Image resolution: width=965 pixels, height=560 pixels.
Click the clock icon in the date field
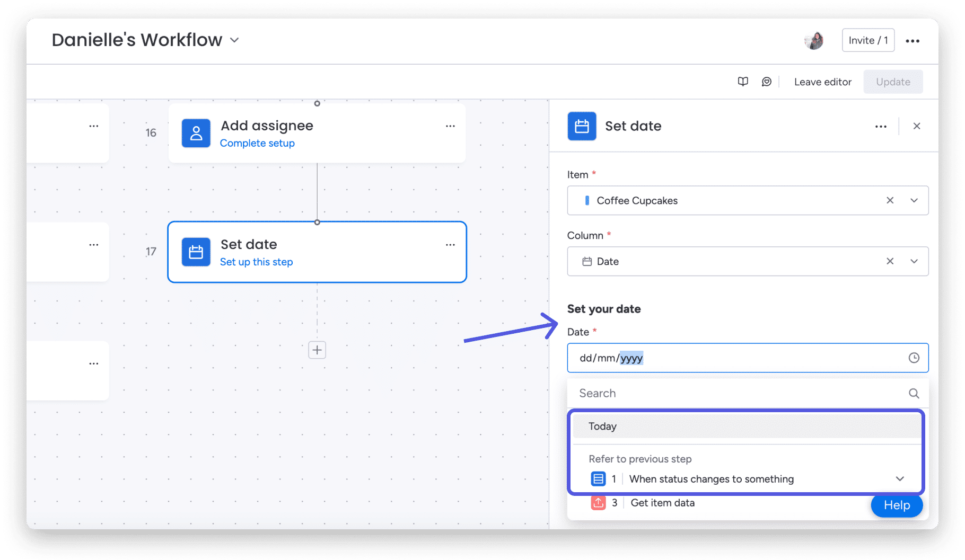click(x=914, y=358)
